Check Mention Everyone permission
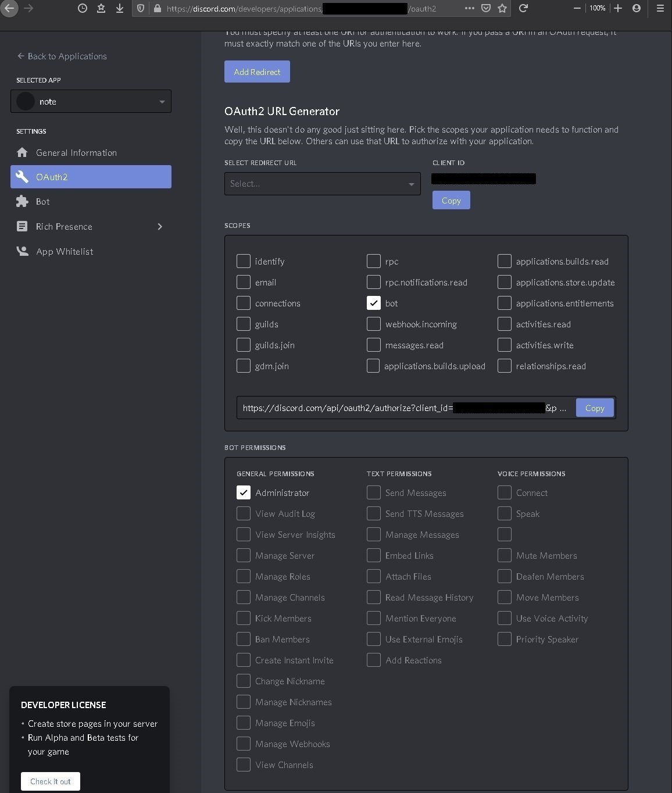The height and width of the screenshot is (793, 672). pos(374,618)
